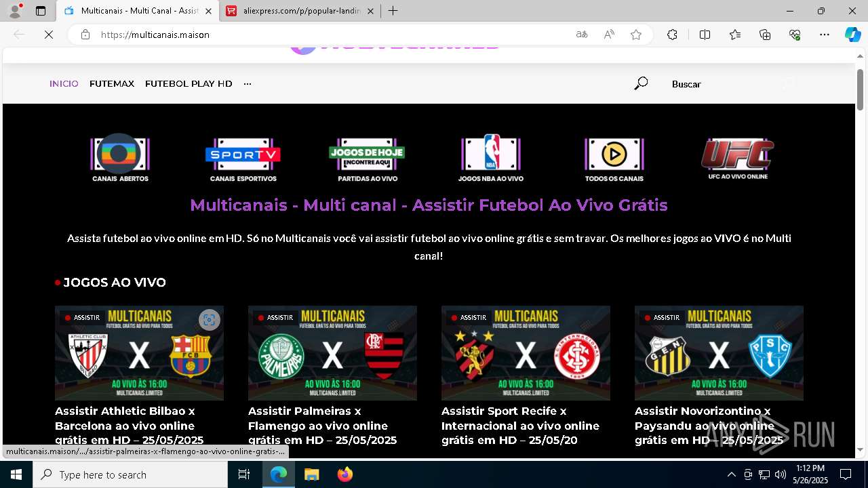Open UFC ao vivo online icon
Screen dimensions: 868x488
click(x=738, y=159)
